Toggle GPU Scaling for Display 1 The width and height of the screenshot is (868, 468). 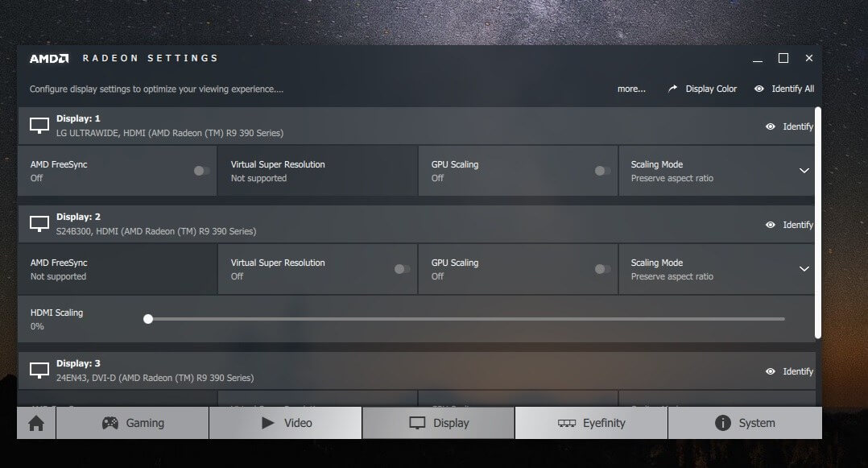click(602, 171)
